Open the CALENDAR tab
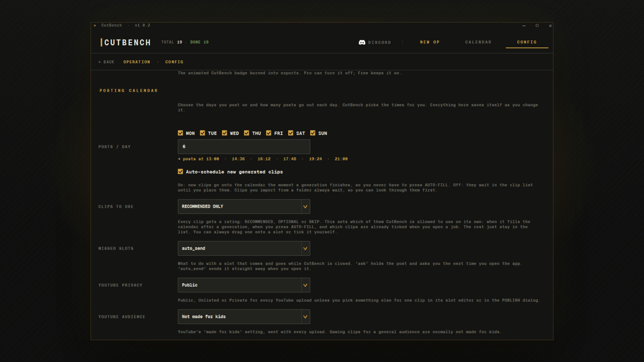This screenshot has height=362, width=644. (478, 42)
